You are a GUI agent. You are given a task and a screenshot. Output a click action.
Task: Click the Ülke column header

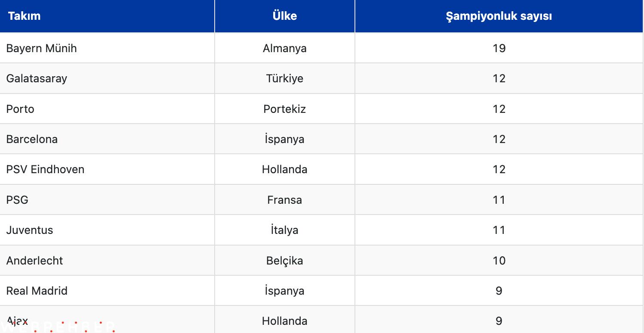pyautogui.click(x=285, y=16)
